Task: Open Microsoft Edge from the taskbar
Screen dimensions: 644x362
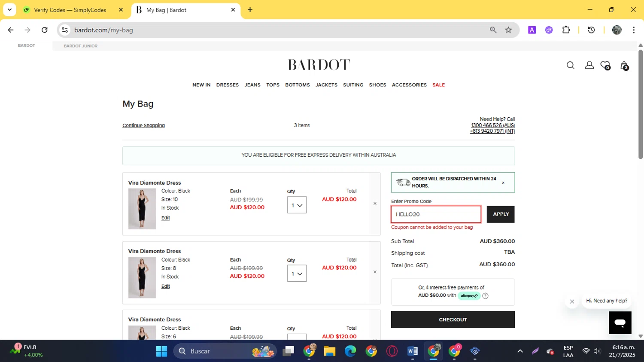Action: pos(350,351)
